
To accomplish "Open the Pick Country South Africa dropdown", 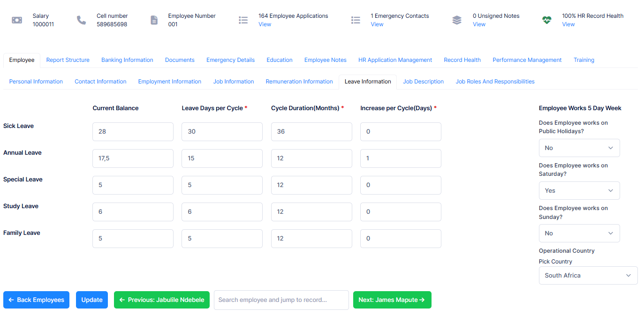I will click(x=588, y=275).
